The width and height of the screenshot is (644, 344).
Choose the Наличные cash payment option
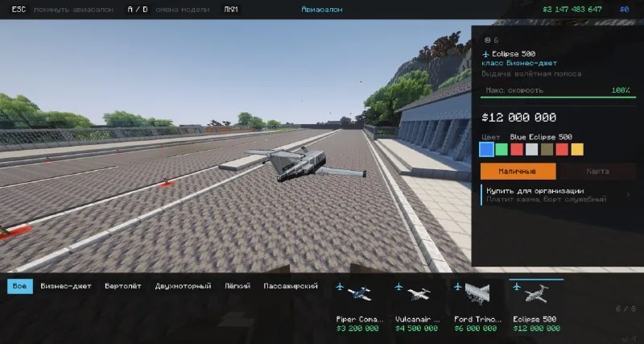pos(518,172)
